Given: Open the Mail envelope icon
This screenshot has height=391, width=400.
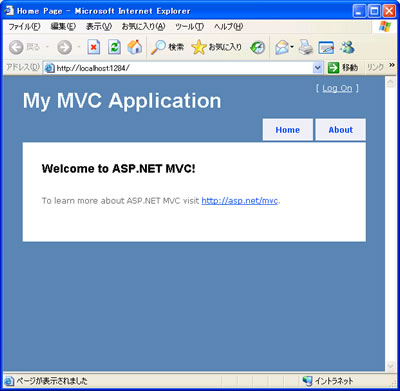Looking at the screenshot, I should click(282, 47).
